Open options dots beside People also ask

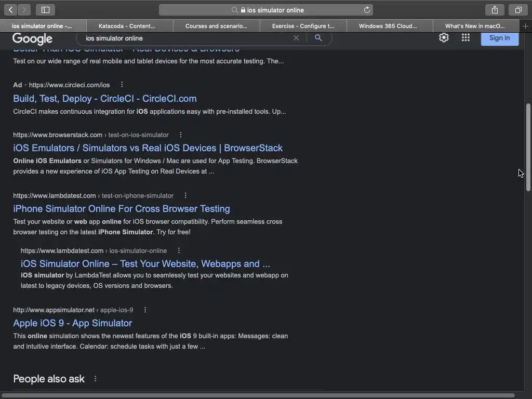pos(96,378)
